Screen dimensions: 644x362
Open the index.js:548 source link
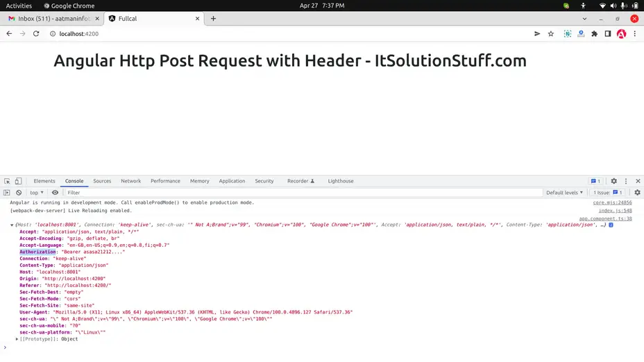[x=615, y=211]
